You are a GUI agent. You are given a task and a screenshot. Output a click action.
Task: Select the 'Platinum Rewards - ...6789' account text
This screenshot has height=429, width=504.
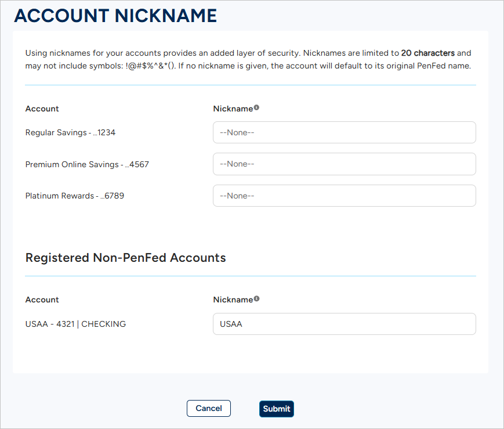coord(75,196)
